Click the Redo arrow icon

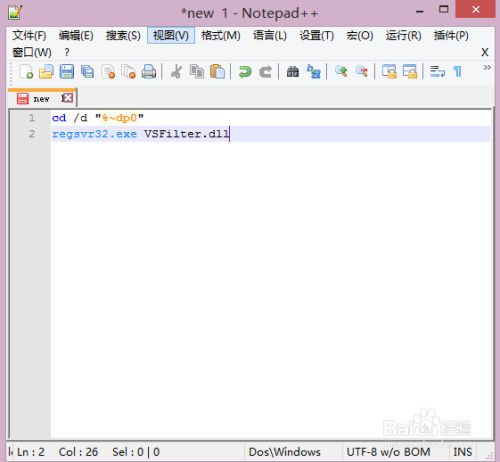tap(266, 72)
